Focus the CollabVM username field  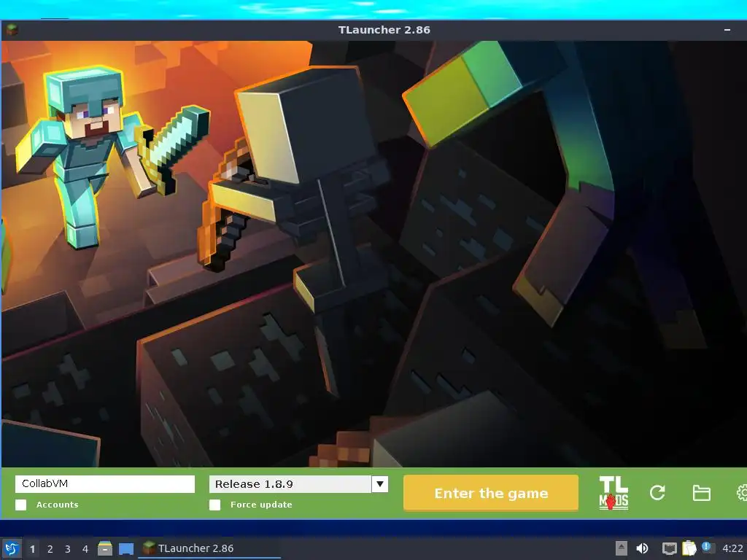105,484
